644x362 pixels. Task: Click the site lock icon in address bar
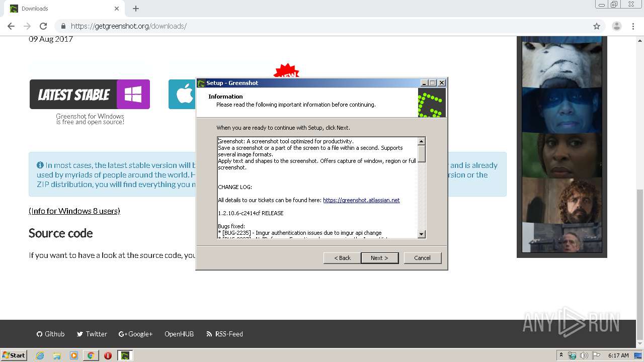click(x=63, y=26)
